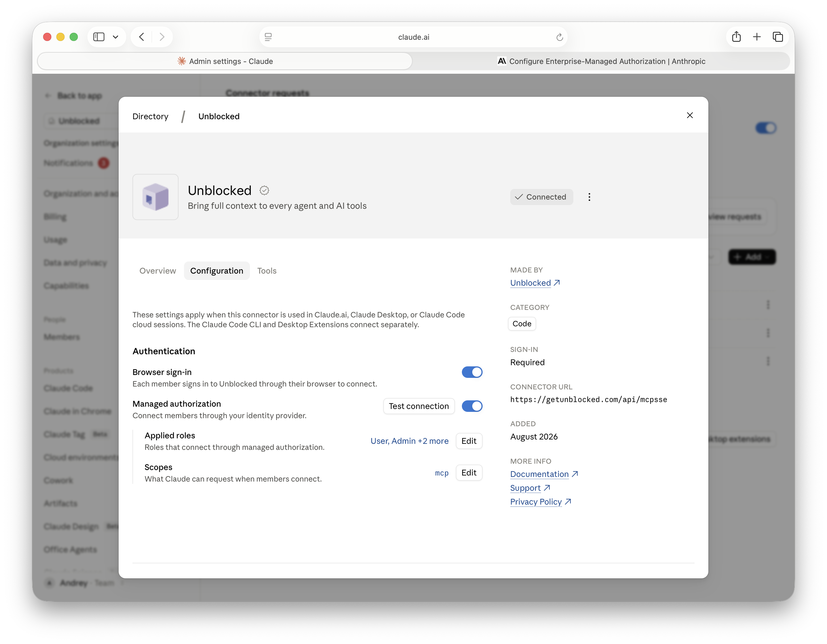
Task: Open Usage in the admin sidebar
Action: point(55,240)
